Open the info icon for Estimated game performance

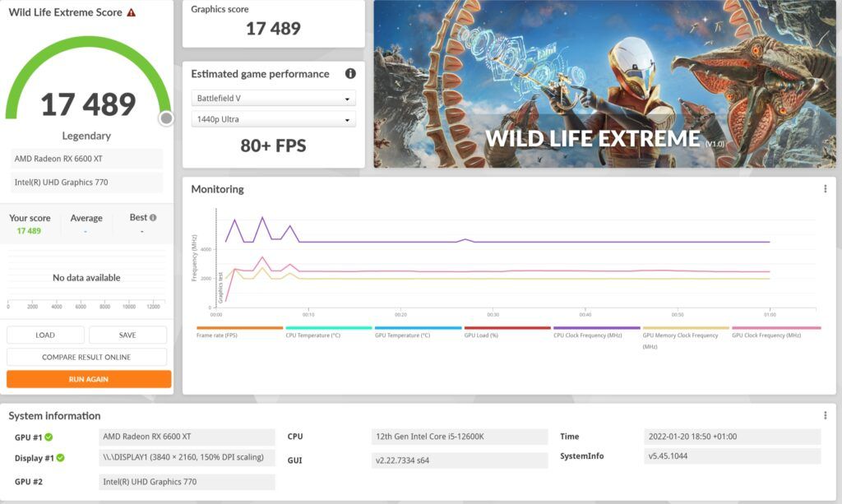coord(350,73)
